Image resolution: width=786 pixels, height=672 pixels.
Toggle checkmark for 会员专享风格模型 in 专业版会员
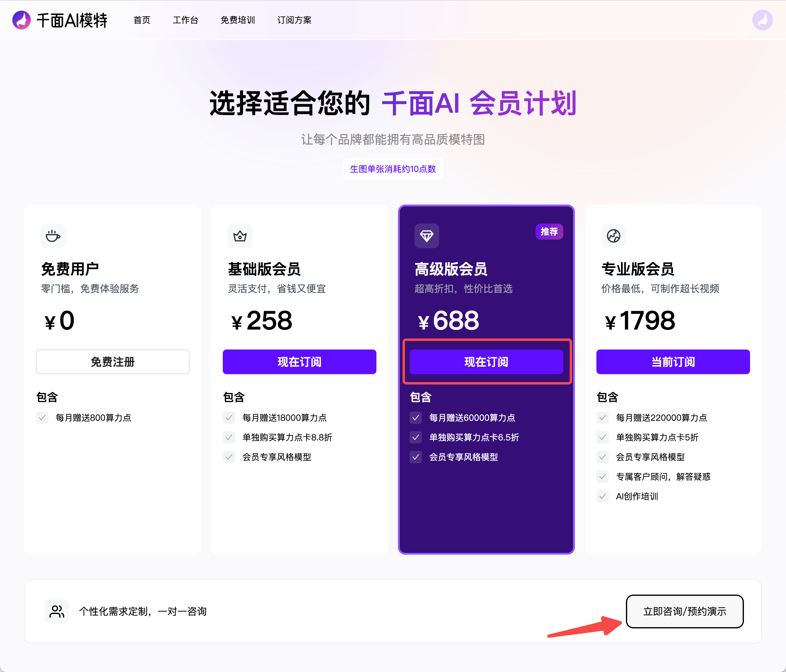pos(602,457)
